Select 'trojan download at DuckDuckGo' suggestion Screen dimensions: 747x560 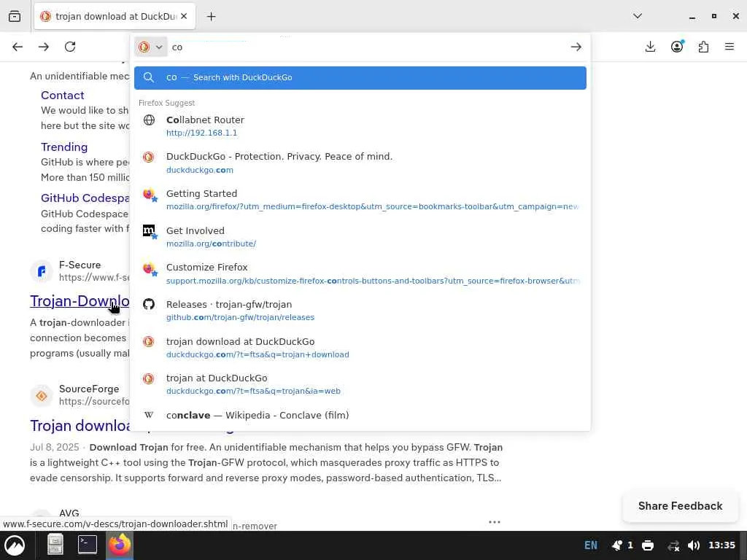click(x=360, y=348)
